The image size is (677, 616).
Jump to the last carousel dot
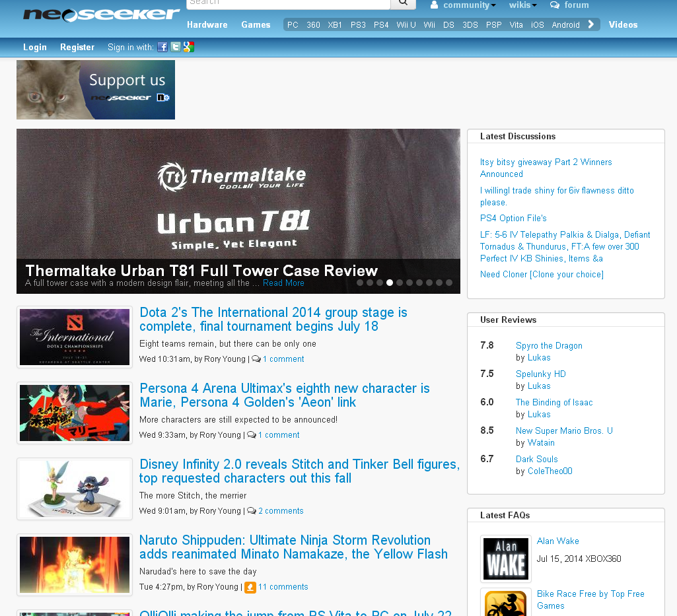[449, 283]
